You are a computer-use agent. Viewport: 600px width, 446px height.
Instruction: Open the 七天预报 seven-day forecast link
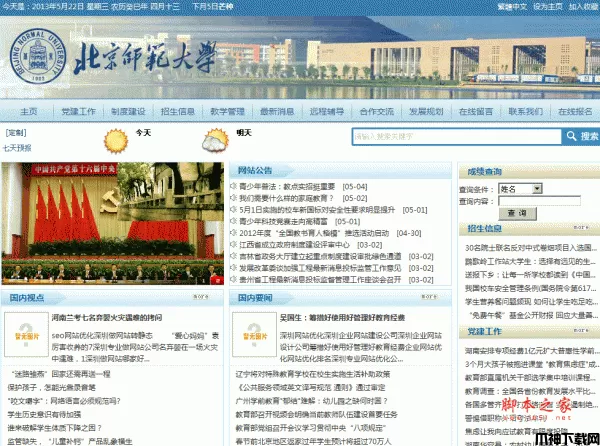(x=17, y=148)
